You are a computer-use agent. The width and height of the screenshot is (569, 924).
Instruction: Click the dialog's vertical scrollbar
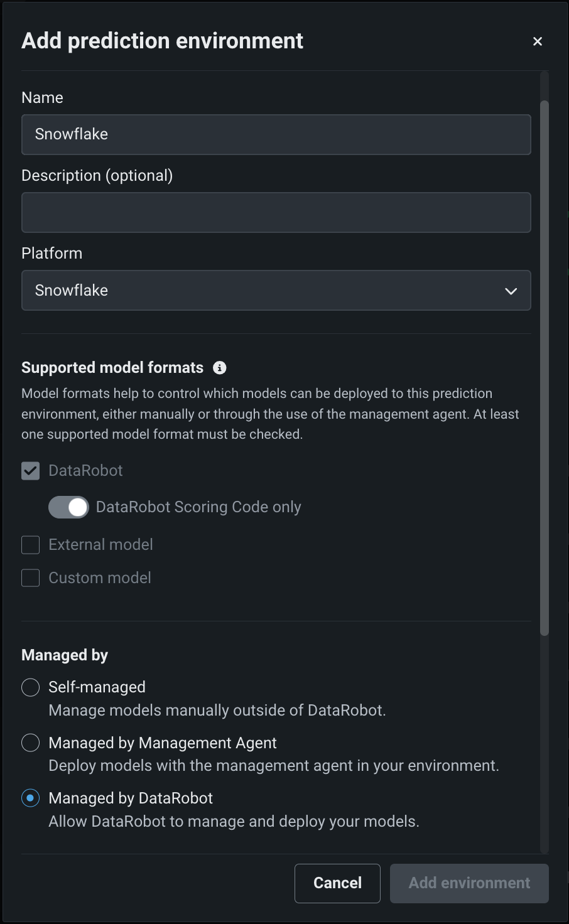pyautogui.click(x=545, y=368)
